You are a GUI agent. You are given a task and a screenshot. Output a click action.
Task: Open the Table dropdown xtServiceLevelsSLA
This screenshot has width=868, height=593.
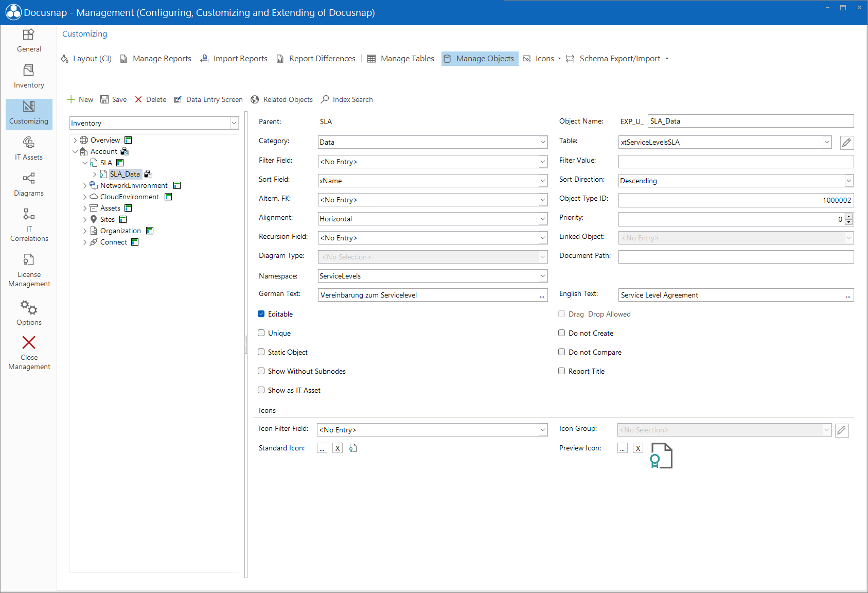point(827,142)
